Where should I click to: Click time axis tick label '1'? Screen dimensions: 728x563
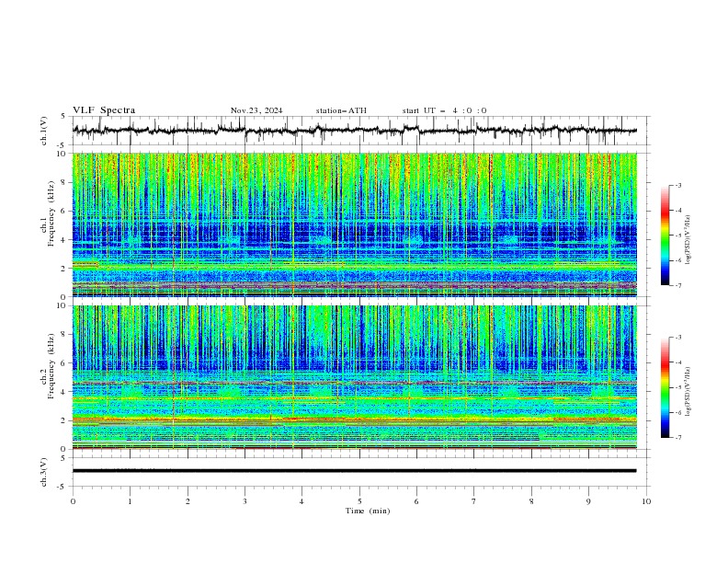coord(130,501)
